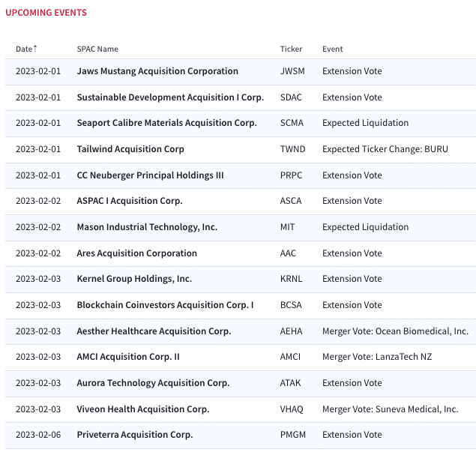Select ticker ATAK

click(x=290, y=383)
